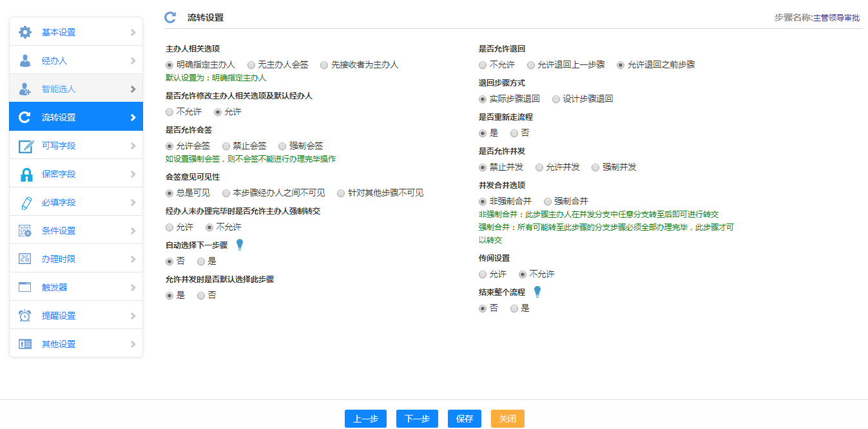Screen dimensions: 868x429
Task: Expand the 触发器 chevron arrow
Action: [x=133, y=287]
